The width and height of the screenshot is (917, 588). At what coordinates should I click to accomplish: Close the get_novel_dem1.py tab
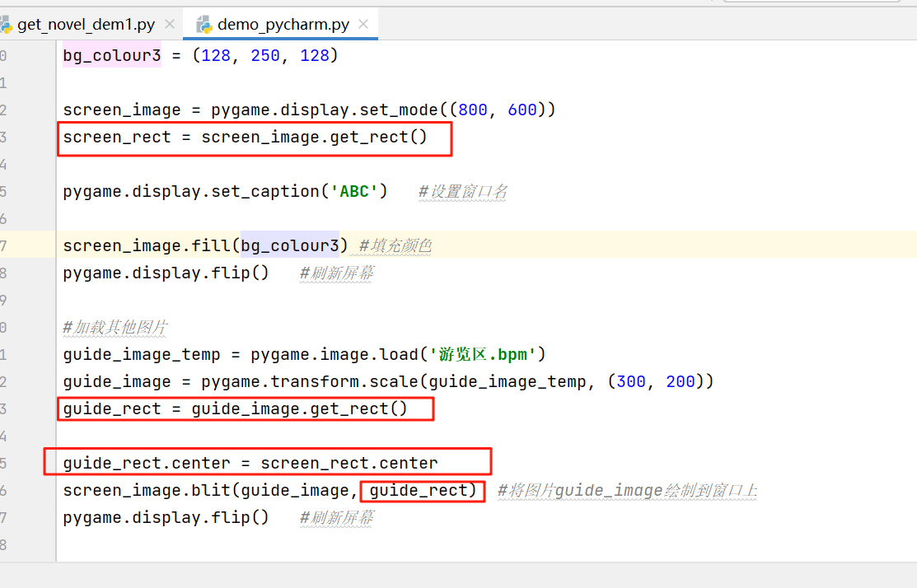tap(169, 24)
